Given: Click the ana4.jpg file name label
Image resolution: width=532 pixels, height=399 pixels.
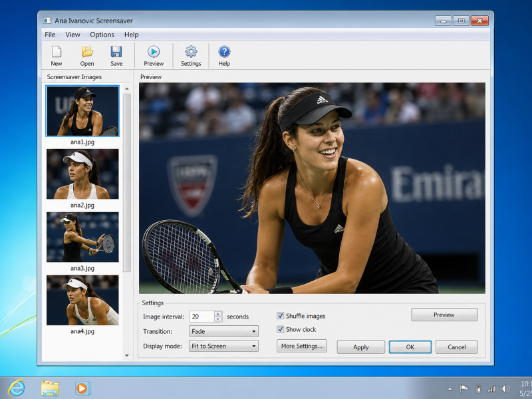Looking at the screenshot, I should 82,331.
